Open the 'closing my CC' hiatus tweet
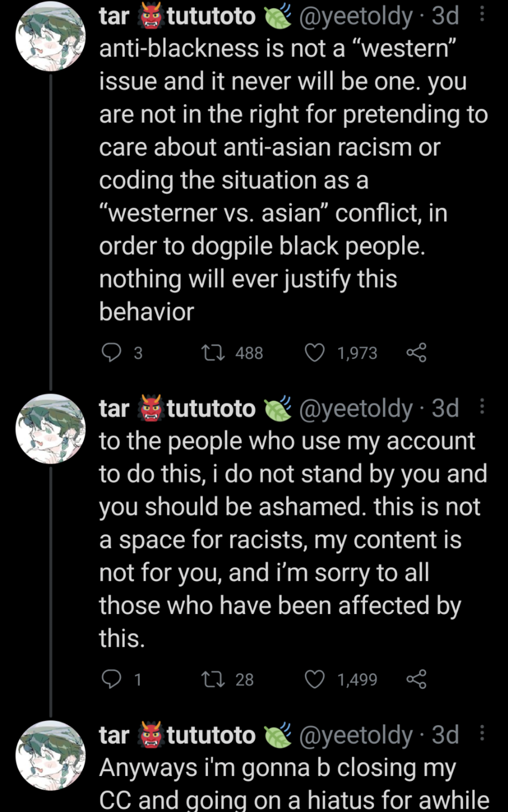508x812 pixels. coord(294,783)
